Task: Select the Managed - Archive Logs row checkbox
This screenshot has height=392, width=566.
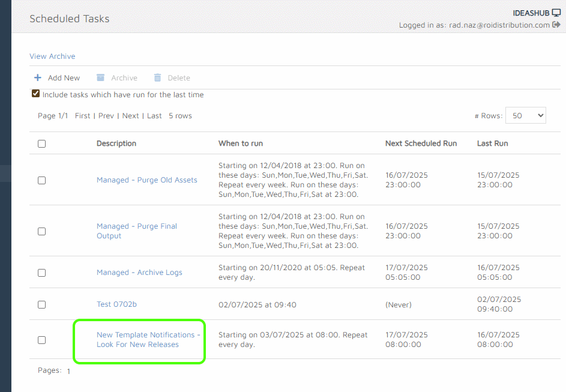Action: [41, 273]
